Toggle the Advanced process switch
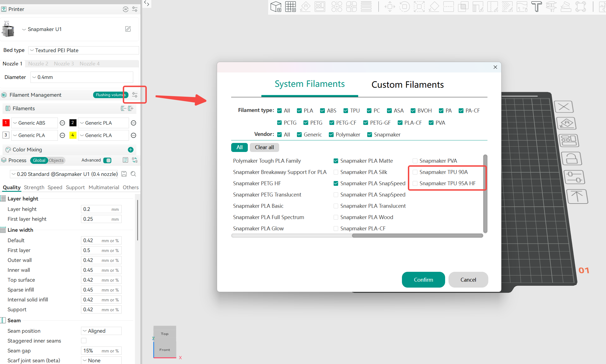 107,160
